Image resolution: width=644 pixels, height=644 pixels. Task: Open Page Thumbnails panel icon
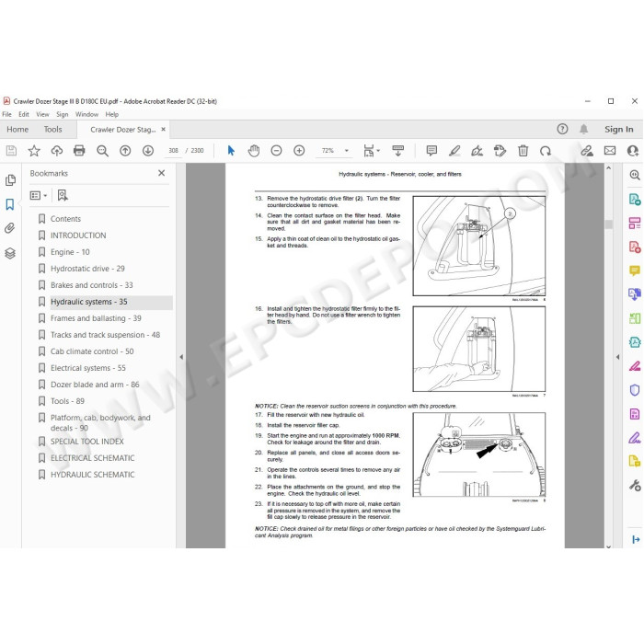click(10, 180)
